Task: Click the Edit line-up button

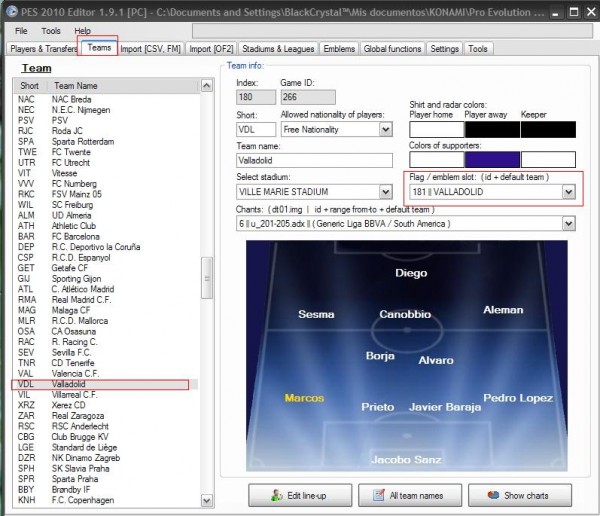Action: (x=300, y=495)
